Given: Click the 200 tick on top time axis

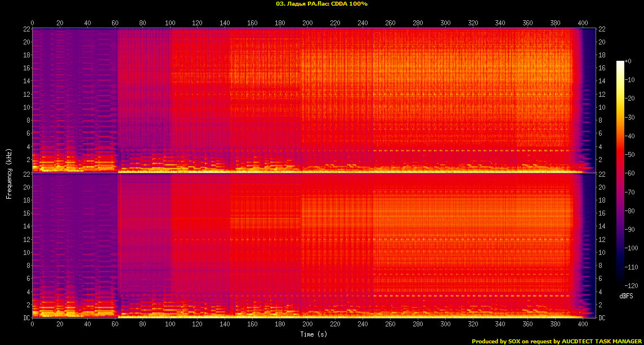Looking at the screenshot, I should (308, 23).
